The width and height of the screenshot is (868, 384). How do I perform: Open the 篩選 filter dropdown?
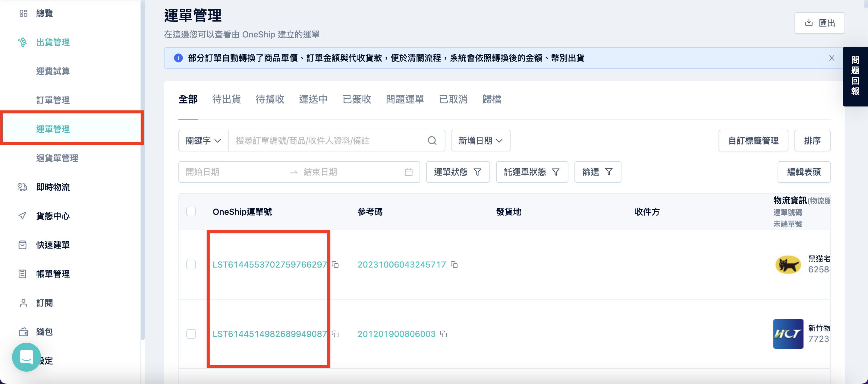click(597, 172)
